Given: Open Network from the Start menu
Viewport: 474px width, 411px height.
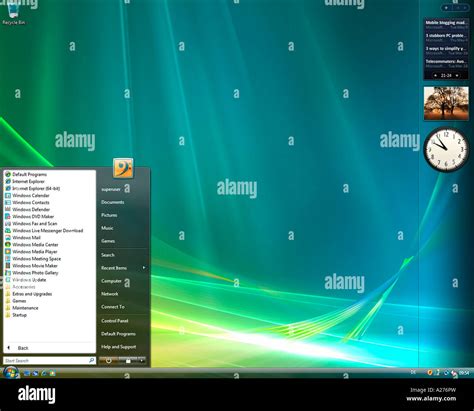Looking at the screenshot, I should [x=110, y=294].
